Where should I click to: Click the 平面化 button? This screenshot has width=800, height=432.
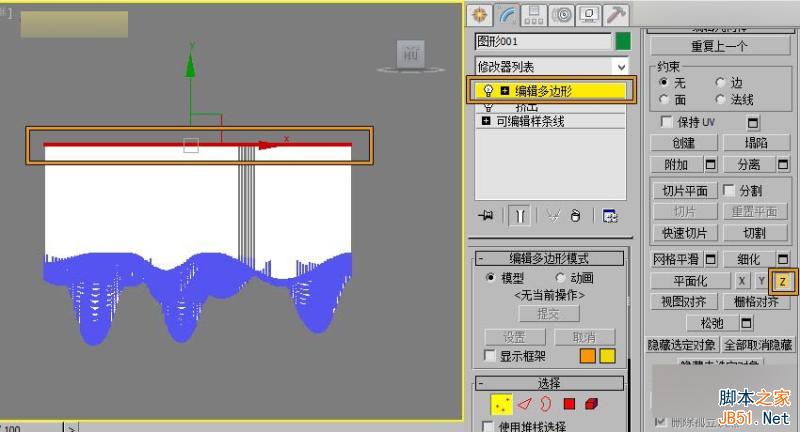pos(690,281)
